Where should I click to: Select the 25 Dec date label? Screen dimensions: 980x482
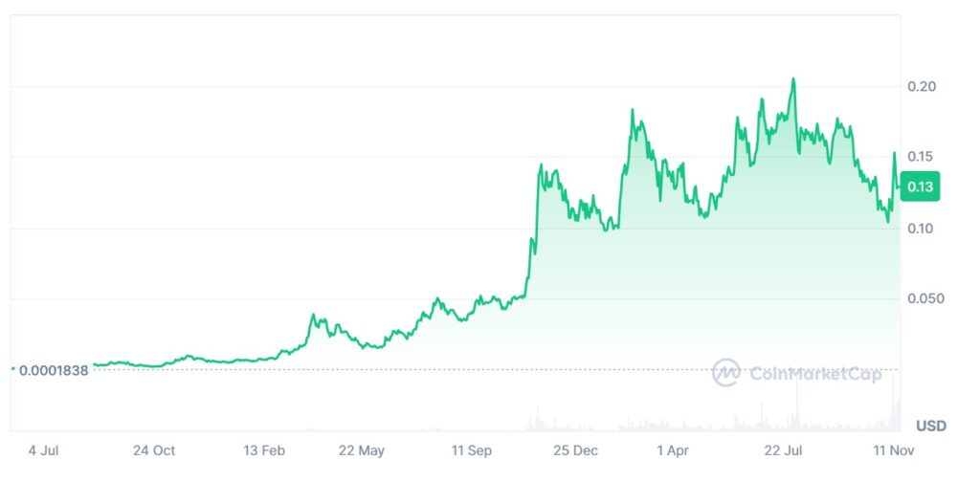(576, 449)
